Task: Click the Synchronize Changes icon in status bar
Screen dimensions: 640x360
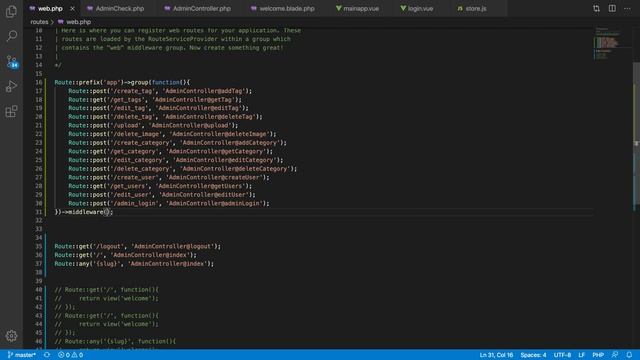Action: point(47,355)
